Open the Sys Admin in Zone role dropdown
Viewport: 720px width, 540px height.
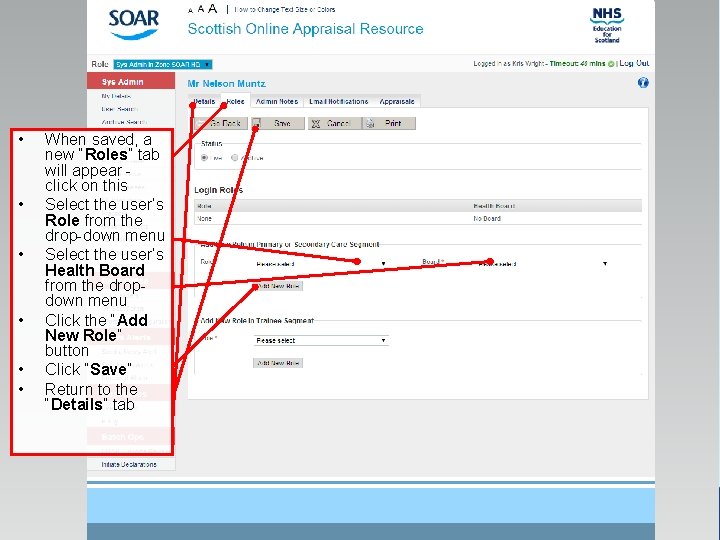point(163,64)
